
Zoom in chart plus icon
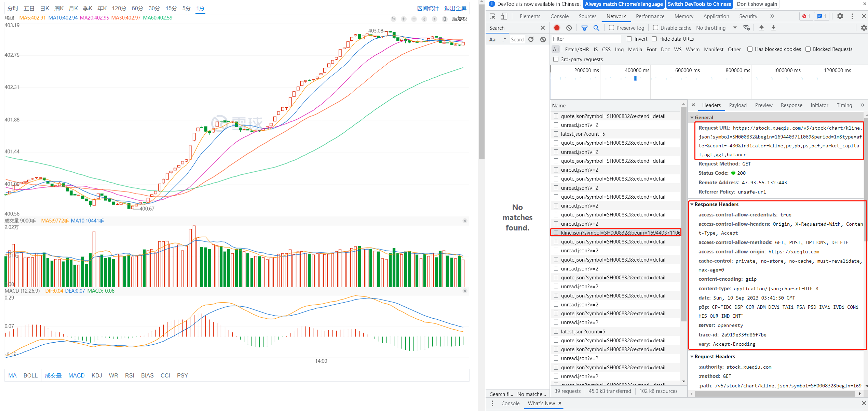pyautogui.click(x=404, y=19)
